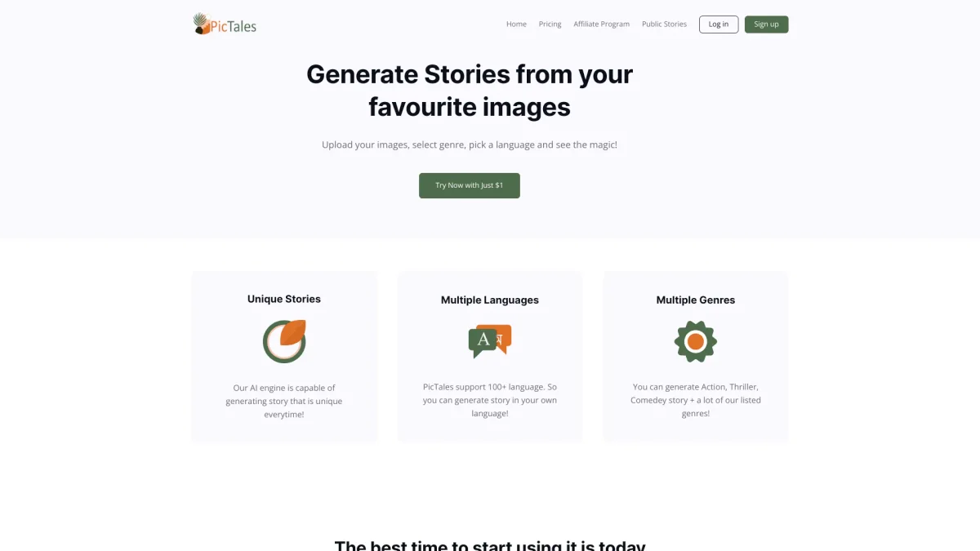
Task: Open the Pricing page
Action: coord(550,24)
